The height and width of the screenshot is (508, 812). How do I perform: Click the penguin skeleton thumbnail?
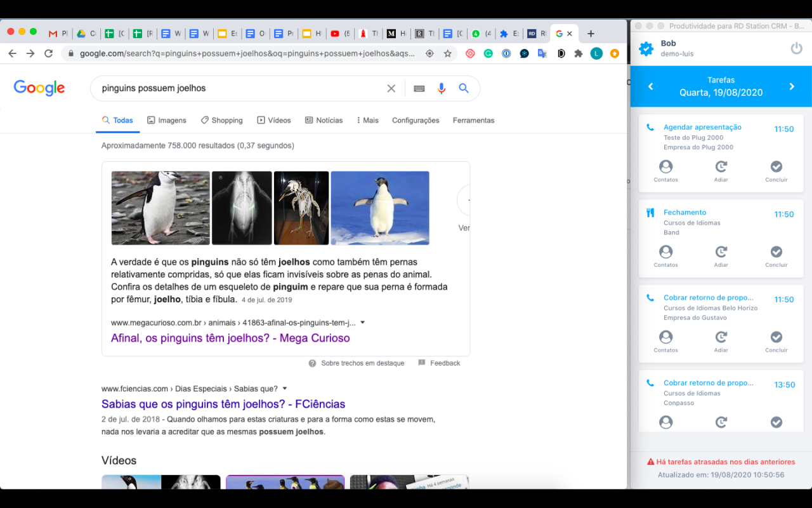click(x=301, y=208)
